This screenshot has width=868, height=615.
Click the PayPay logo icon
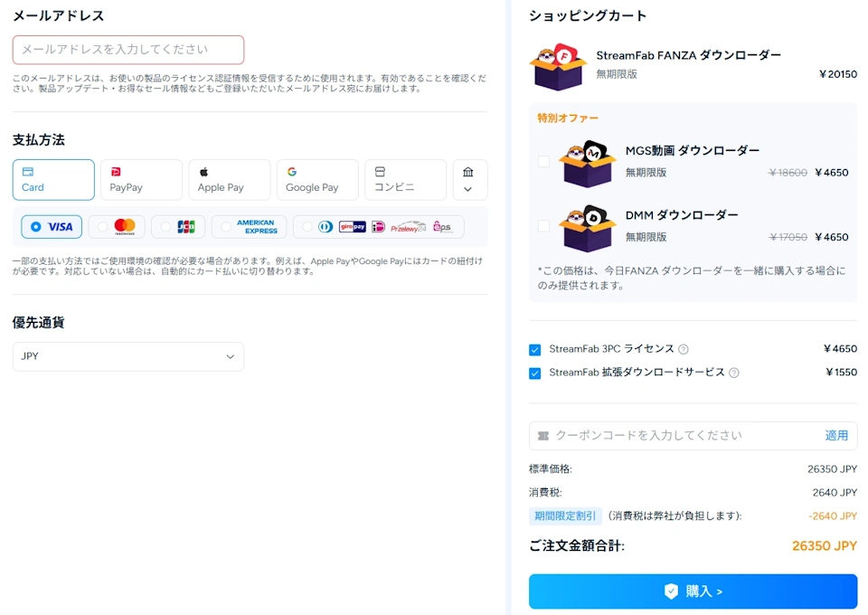[116, 172]
